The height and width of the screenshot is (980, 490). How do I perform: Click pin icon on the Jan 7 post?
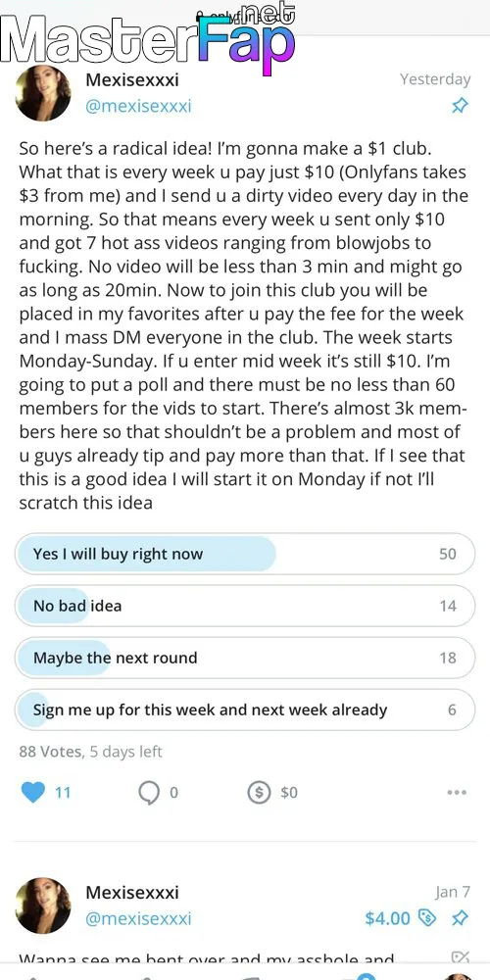click(460, 918)
